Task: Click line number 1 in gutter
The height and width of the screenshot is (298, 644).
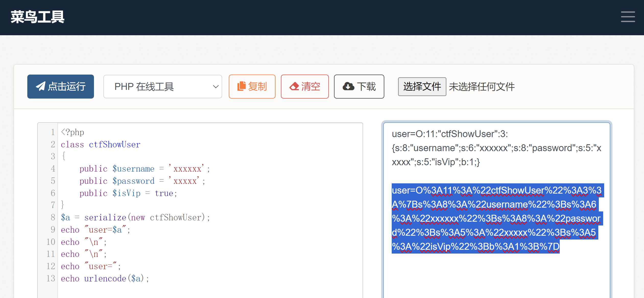Action: click(x=53, y=132)
